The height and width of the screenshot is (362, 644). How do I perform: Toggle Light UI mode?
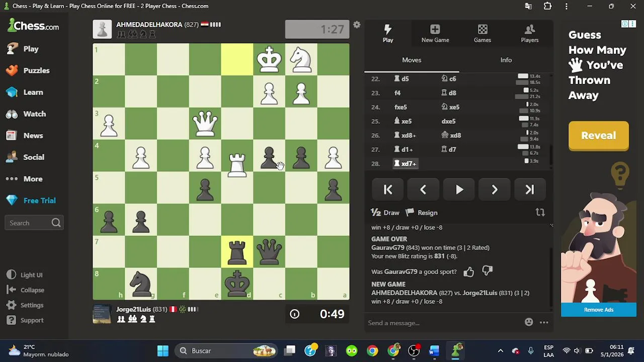(25, 275)
